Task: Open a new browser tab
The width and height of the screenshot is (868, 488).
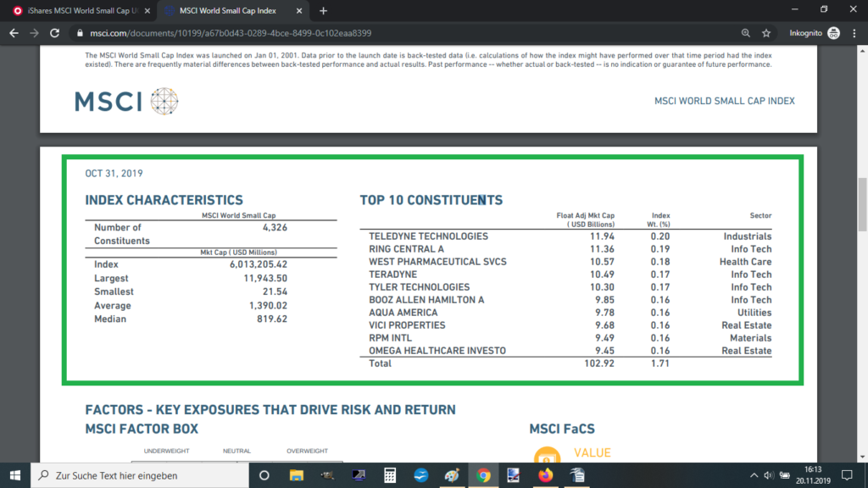Action: (x=323, y=10)
